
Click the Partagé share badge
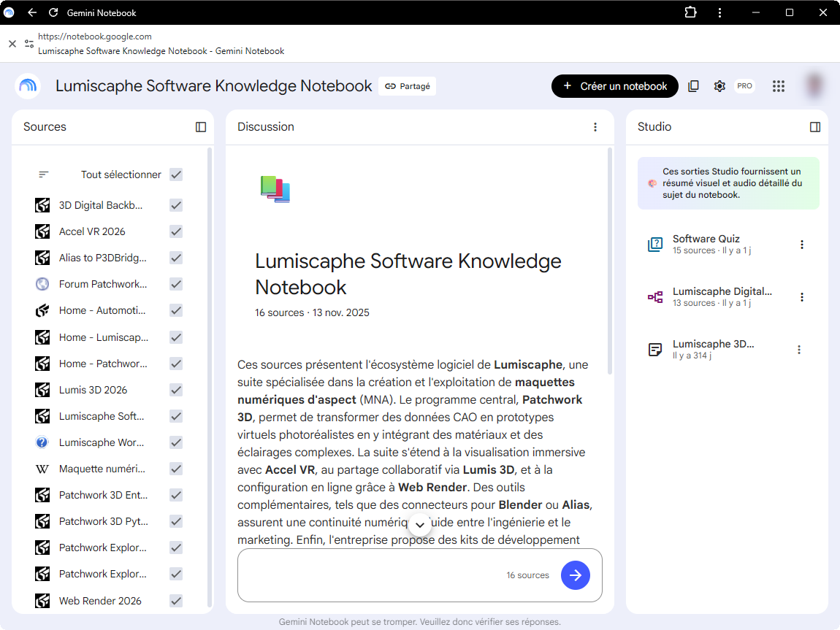(407, 86)
